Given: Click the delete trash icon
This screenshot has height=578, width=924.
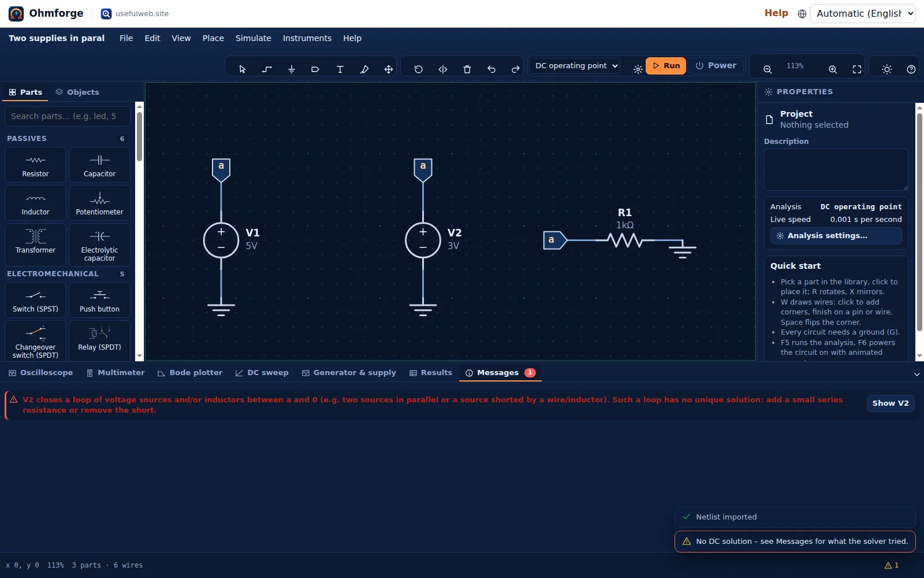Looking at the screenshot, I should coord(467,69).
